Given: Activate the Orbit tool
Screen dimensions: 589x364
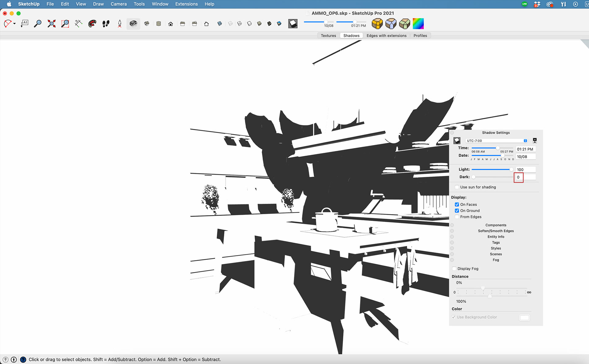Looking at the screenshot, I should point(92,24).
